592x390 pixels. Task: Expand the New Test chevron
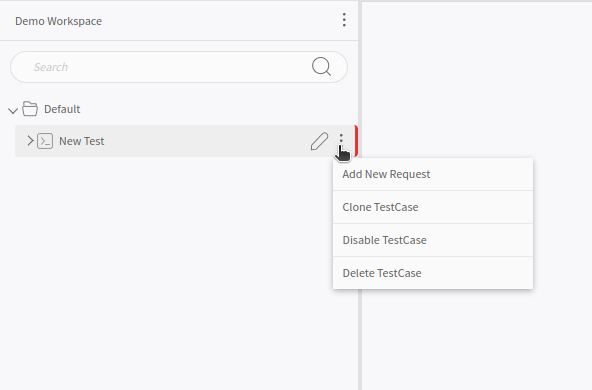coord(30,141)
